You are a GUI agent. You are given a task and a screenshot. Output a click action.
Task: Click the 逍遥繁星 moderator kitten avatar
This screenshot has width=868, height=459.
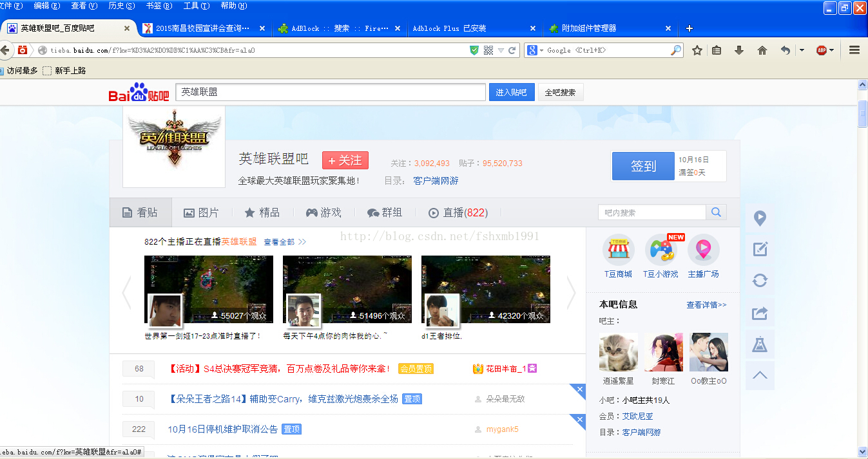619,352
